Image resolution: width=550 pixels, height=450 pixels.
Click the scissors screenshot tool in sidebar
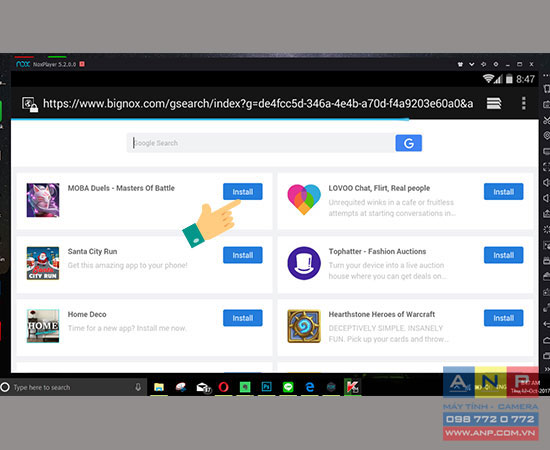point(546,120)
